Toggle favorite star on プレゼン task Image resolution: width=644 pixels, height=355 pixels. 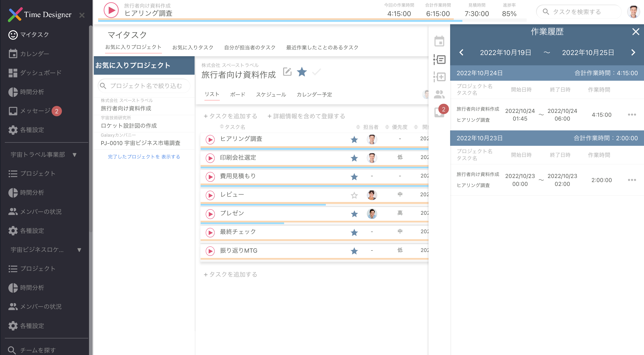[354, 214]
